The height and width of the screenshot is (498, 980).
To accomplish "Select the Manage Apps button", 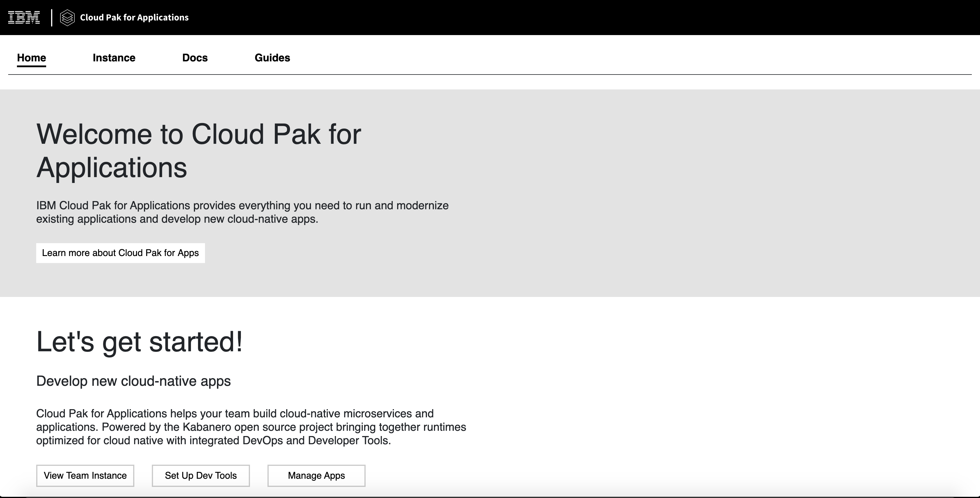I will point(316,475).
